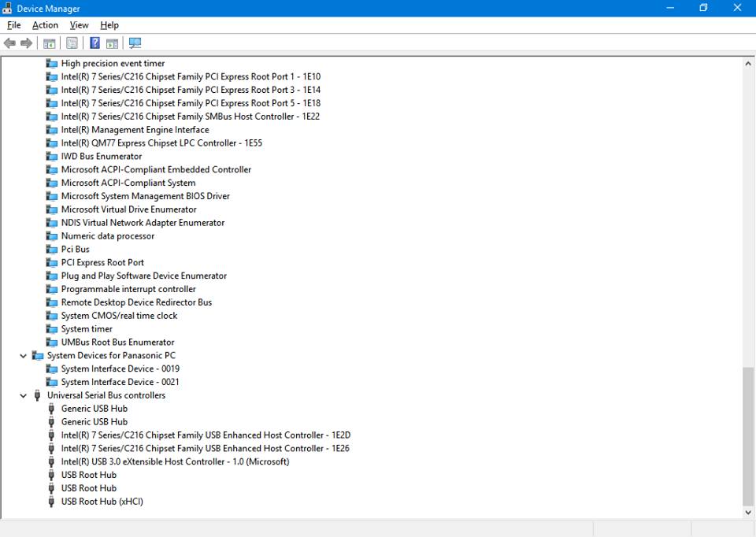Open the File menu
The image size is (756, 537).
(14, 25)
